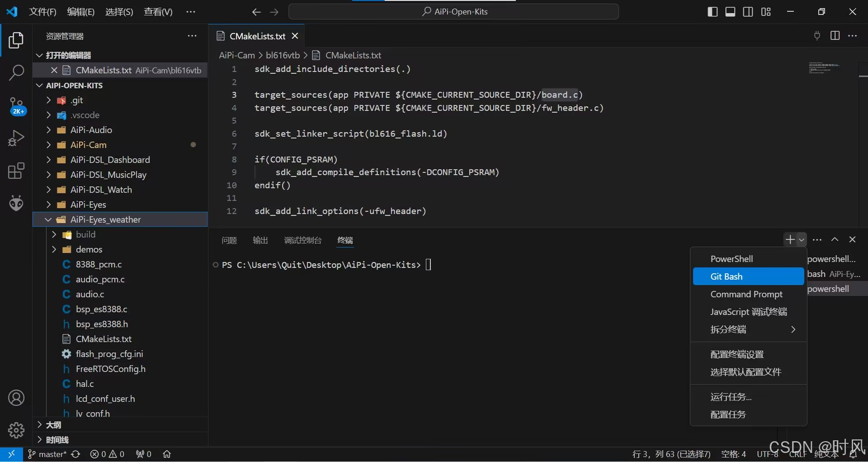Choose configure terminal settings entry
868x462 pixels.
click(x=748, y=354)
